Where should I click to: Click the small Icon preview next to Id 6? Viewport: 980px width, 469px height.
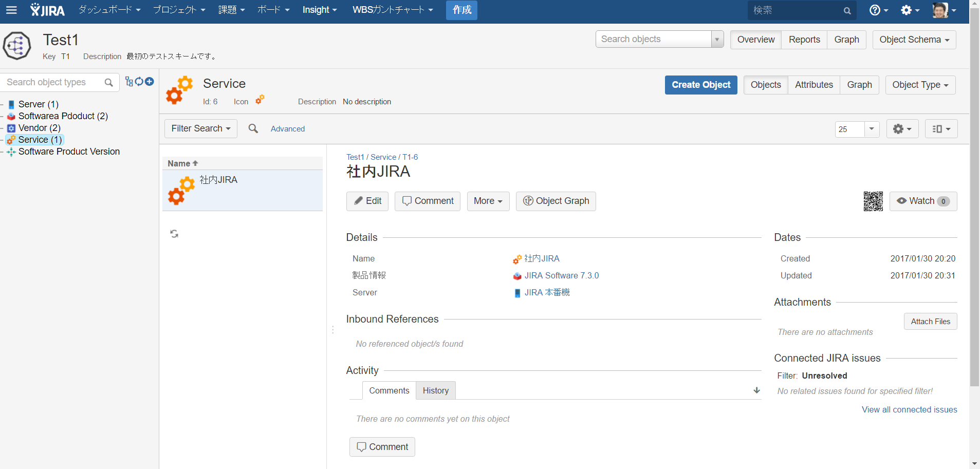pyautogui.click(x=260, y=100)
